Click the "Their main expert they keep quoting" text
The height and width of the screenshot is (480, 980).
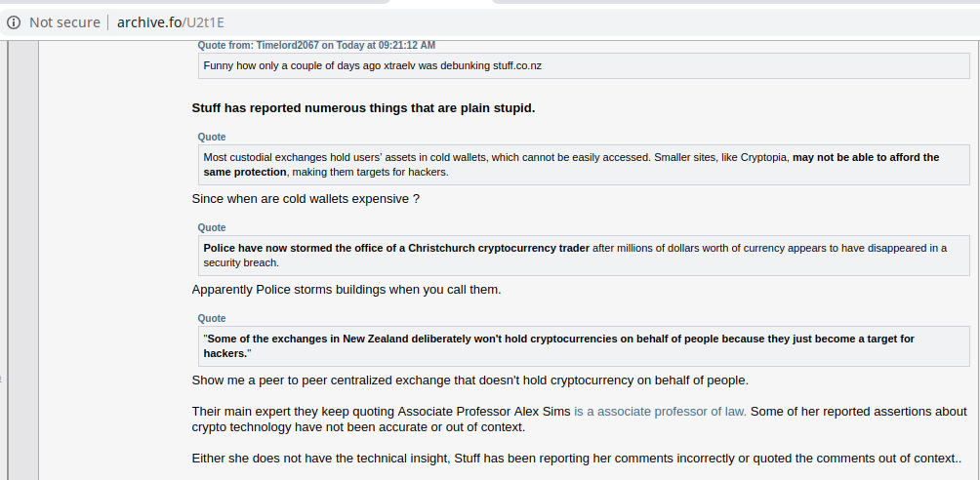click(382, 412)
